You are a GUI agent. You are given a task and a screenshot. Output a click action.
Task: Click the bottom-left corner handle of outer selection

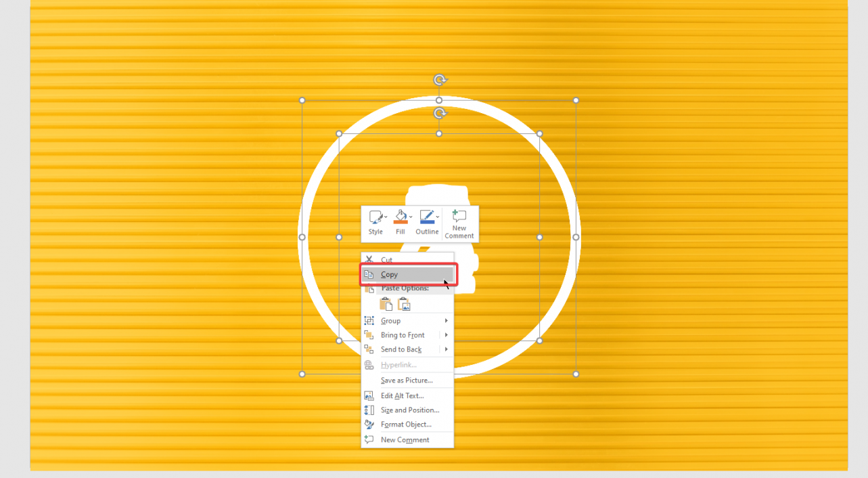pyautogui.click(x=302, y=374)
